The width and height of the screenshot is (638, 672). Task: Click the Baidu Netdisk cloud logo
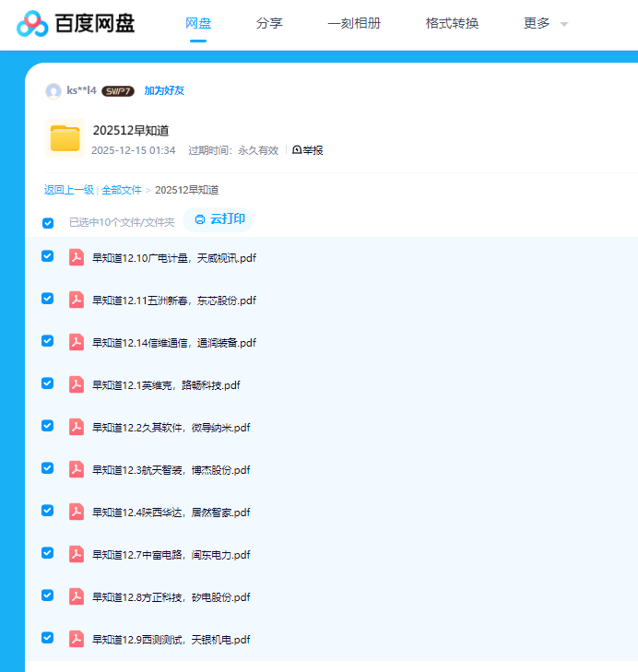point(32,24)
